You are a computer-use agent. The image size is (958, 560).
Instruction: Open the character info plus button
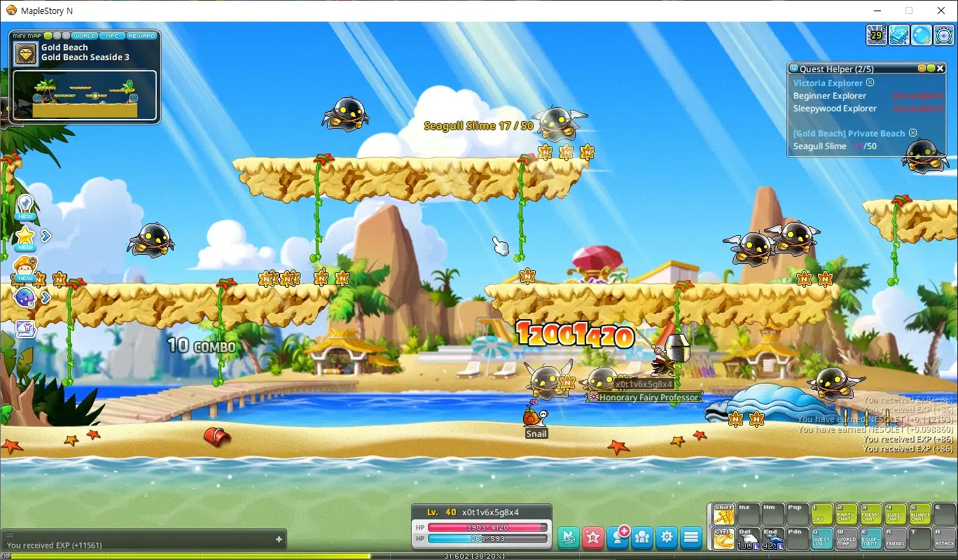(618, 537)
